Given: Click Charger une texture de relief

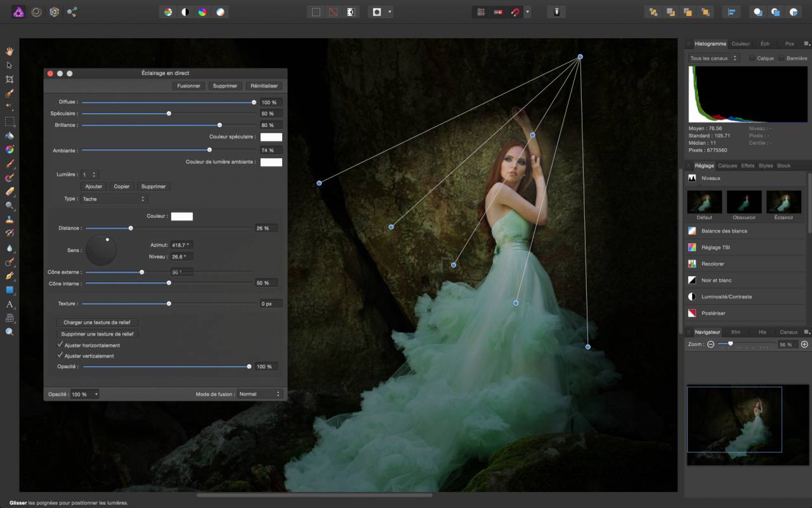Looking at the screenshot, I should pyautogui.click(x=98, y=323).
